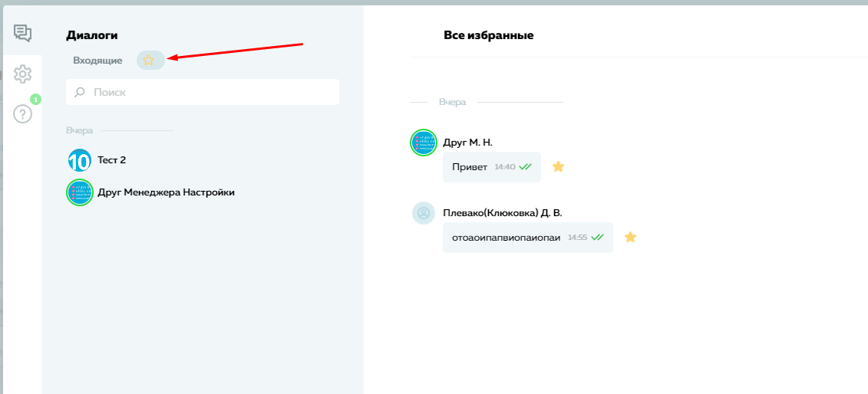Switch to favorites star tab

click(x=150, y=61)
